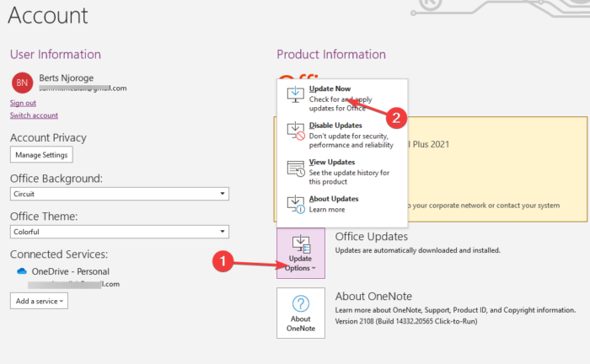This screenshot has height=364, width=590.
Task: Click the About OneNote button
Action: [x=301, y=313]
